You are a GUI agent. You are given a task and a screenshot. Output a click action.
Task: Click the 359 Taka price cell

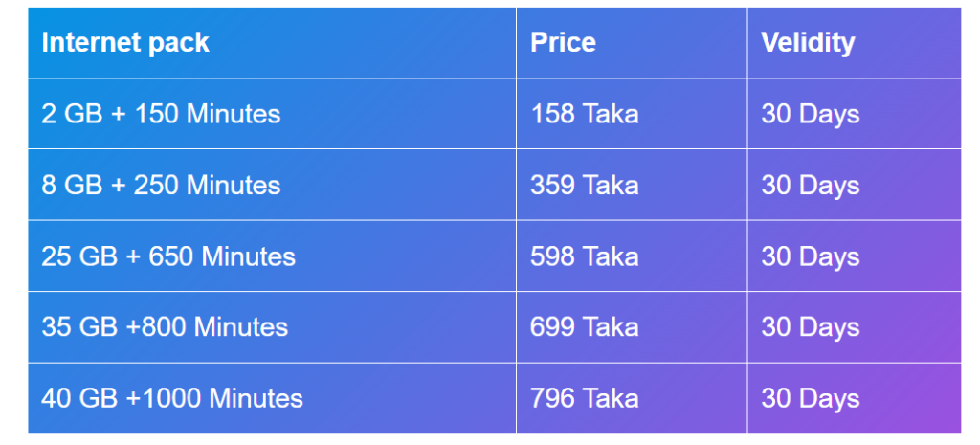click(x=585, y=186)
